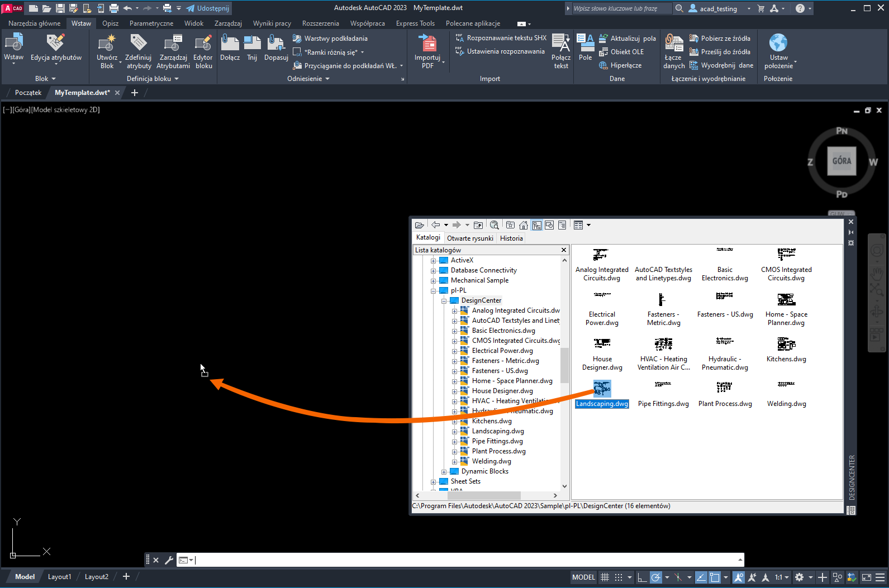Open the Edycja atrybutów tool
889x588 pixels.
click(x=56, y=48)
